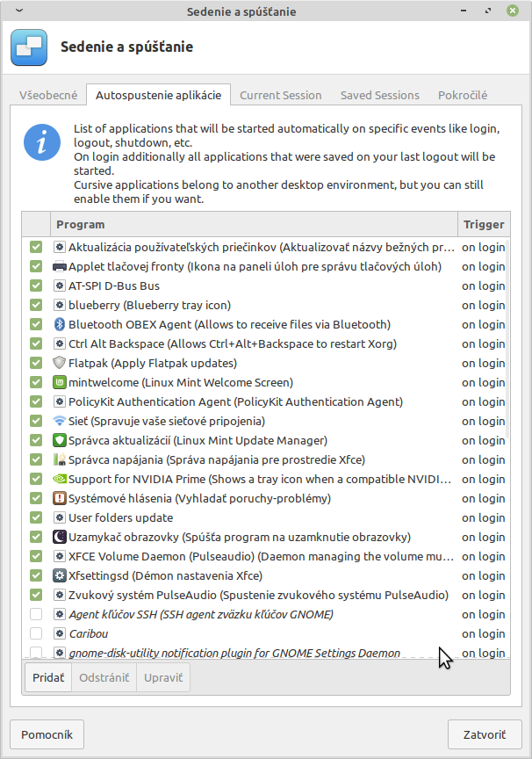Image resolution: width=532 pixels, height=759 pixels.
Task: Sort the list by Program column header
Action: [255, 224]
